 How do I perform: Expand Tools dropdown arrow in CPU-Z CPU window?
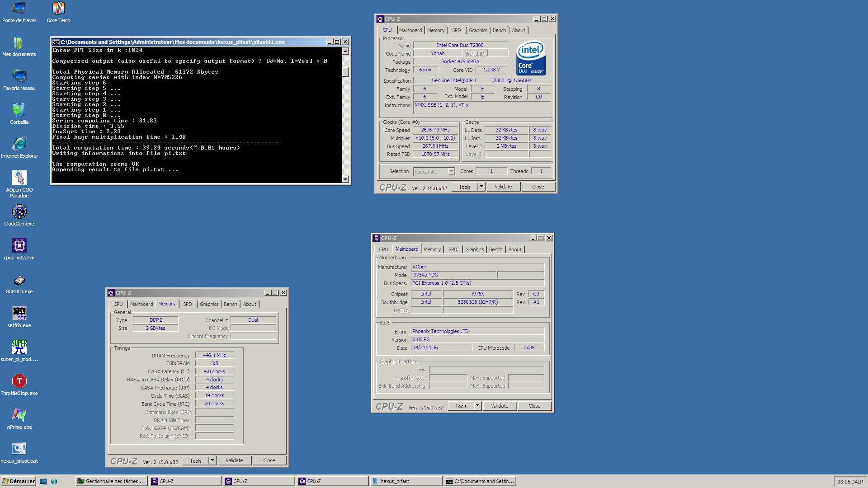pyautogui.click(x=481, y=187)
